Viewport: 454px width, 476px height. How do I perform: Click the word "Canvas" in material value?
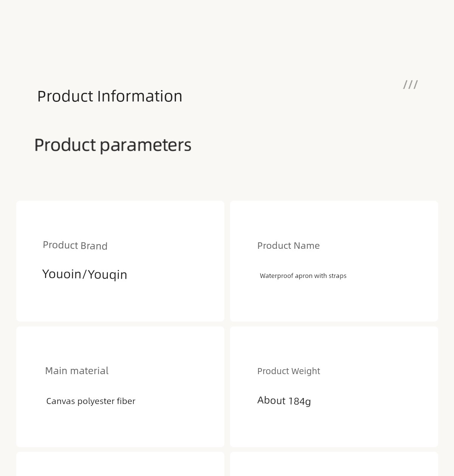point(61,401)
